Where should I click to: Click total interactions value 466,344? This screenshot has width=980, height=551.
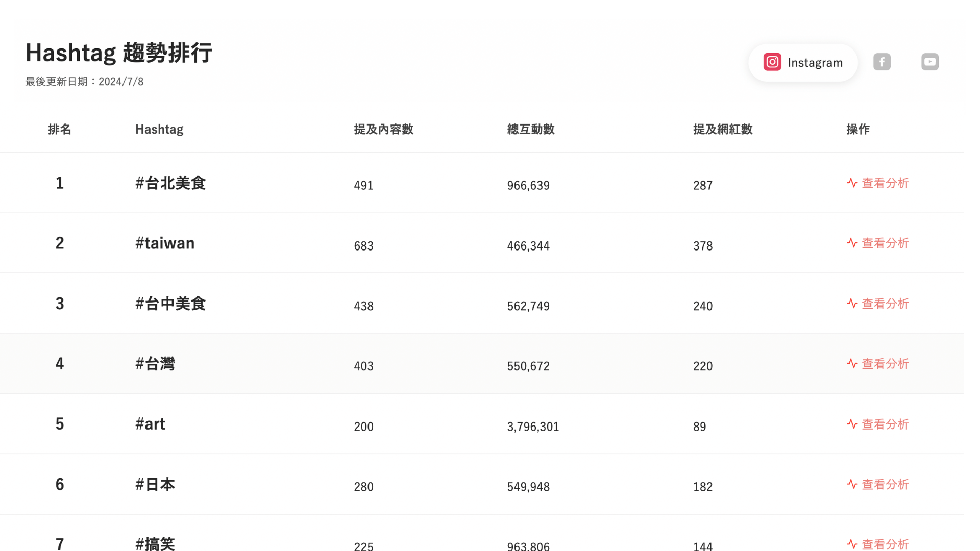[528, 246]
